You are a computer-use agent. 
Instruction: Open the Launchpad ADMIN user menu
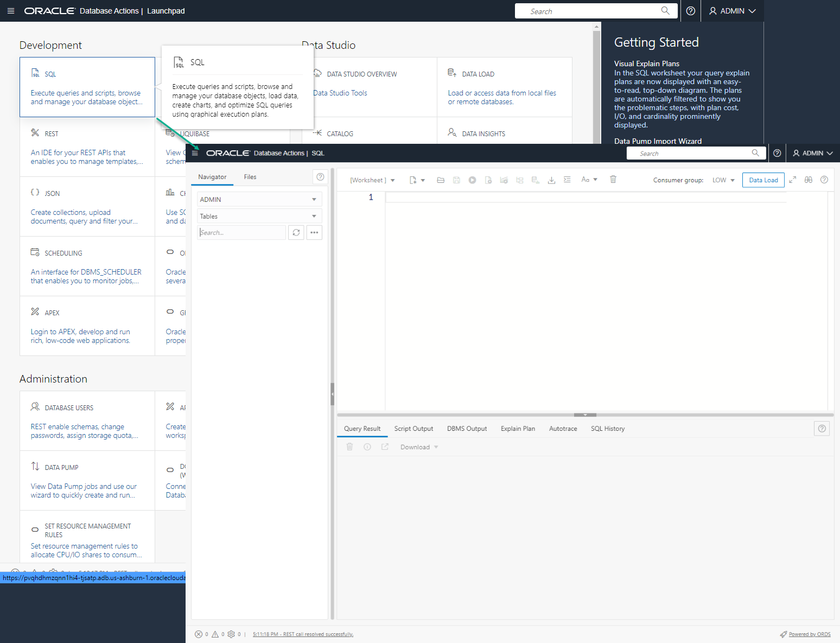click(x=733, y=11)
